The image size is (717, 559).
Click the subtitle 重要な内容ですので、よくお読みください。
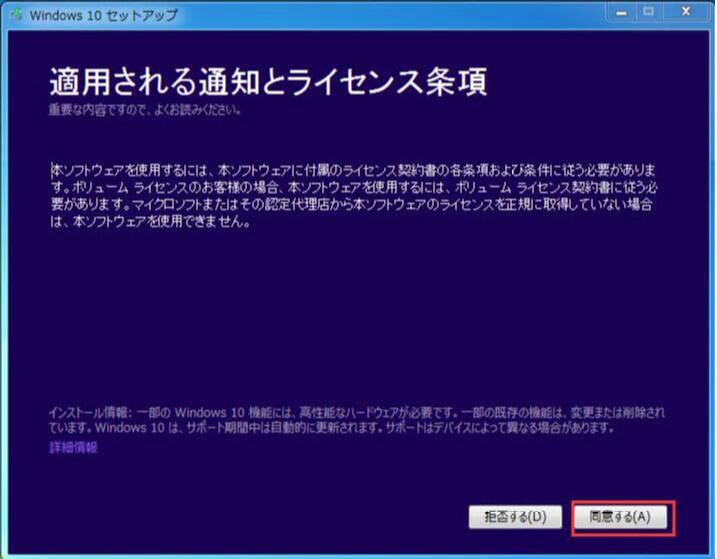coord(145,110)
